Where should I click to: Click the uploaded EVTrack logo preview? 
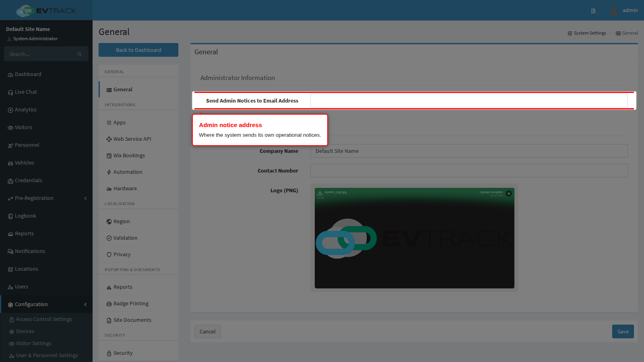point(415,238)
